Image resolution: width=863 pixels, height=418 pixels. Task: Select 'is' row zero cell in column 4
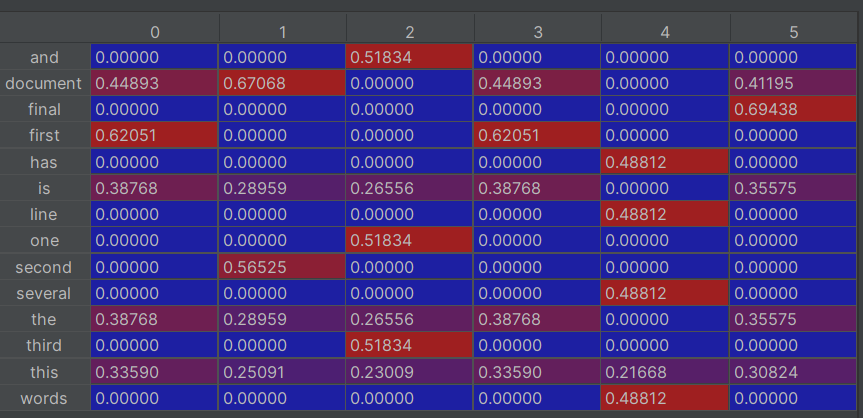(665, 188)
